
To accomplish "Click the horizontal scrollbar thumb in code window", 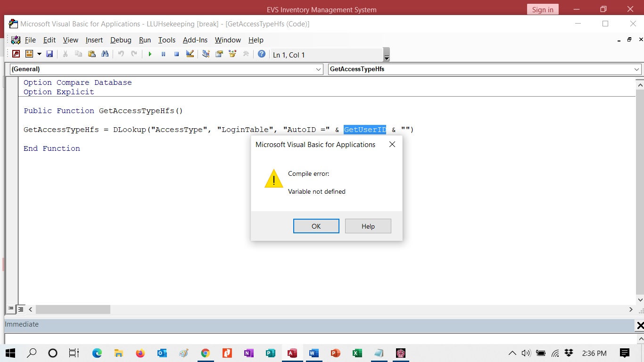I will tap(73, 309).
